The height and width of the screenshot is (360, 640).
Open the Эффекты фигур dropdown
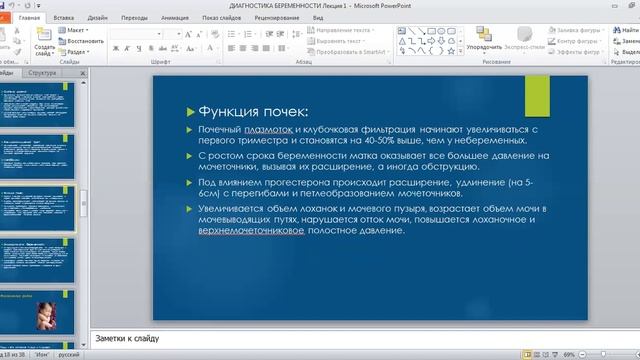576,52
